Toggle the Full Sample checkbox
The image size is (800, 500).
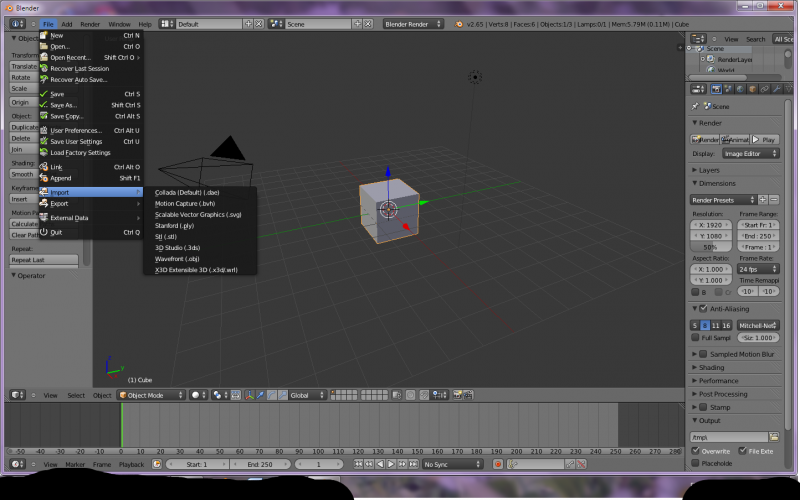695,337
